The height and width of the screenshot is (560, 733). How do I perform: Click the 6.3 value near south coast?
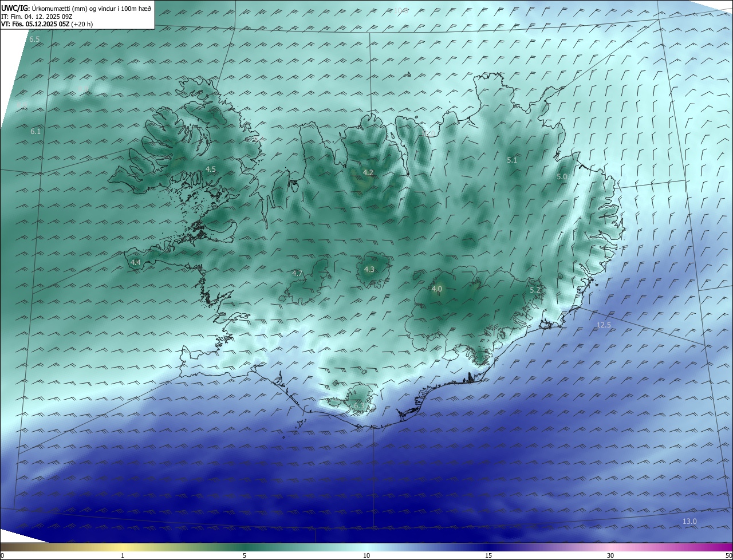(358, 406)
